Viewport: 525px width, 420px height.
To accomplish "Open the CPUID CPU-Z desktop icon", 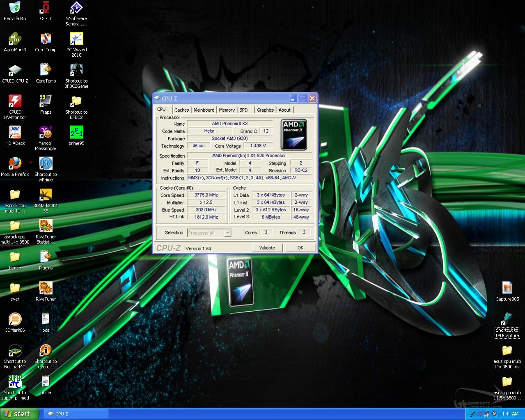I will pos(15,73).
